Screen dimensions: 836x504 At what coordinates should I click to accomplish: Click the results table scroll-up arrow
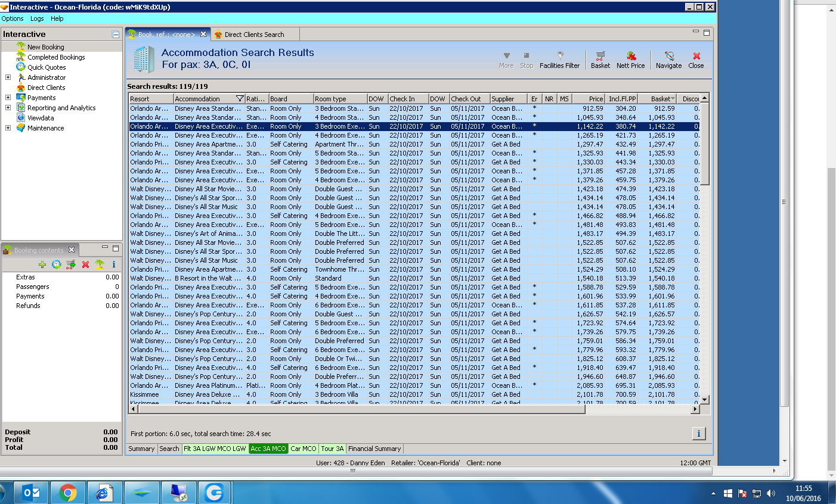(704, 98)
